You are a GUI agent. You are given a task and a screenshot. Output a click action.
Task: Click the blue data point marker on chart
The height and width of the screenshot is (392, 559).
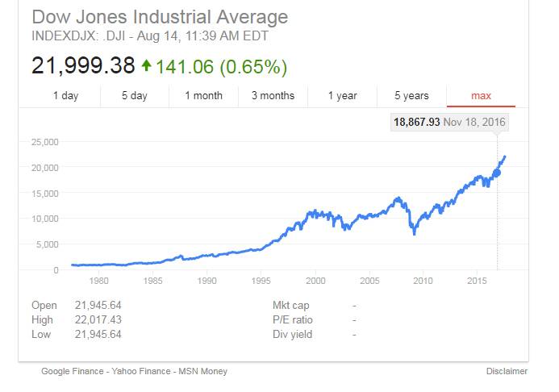click(497, 173)
